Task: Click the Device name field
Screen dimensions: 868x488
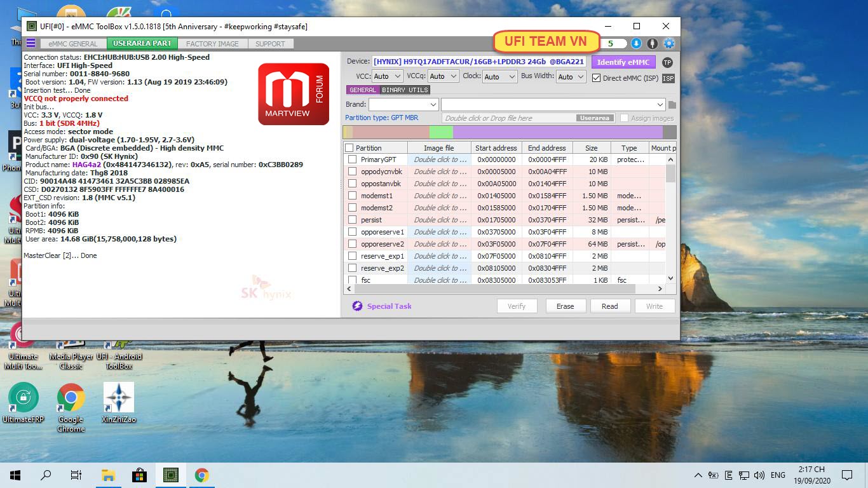Action: [x=479, y=62]
